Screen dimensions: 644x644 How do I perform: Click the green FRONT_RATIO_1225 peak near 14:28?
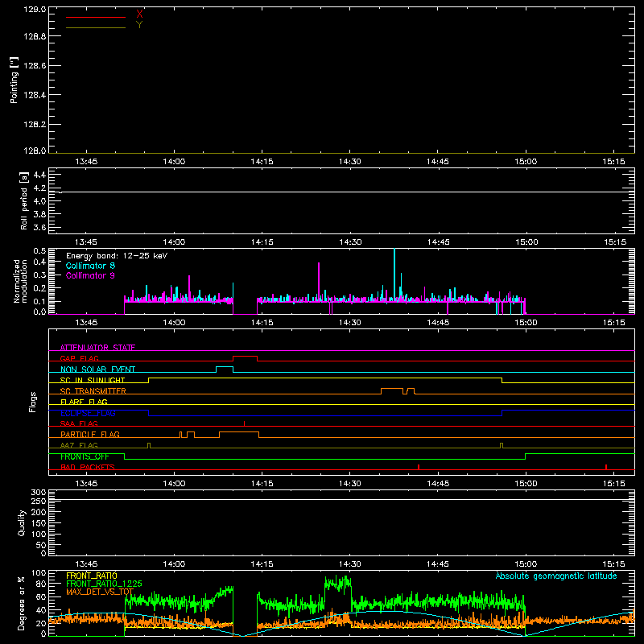pos(338,583)
